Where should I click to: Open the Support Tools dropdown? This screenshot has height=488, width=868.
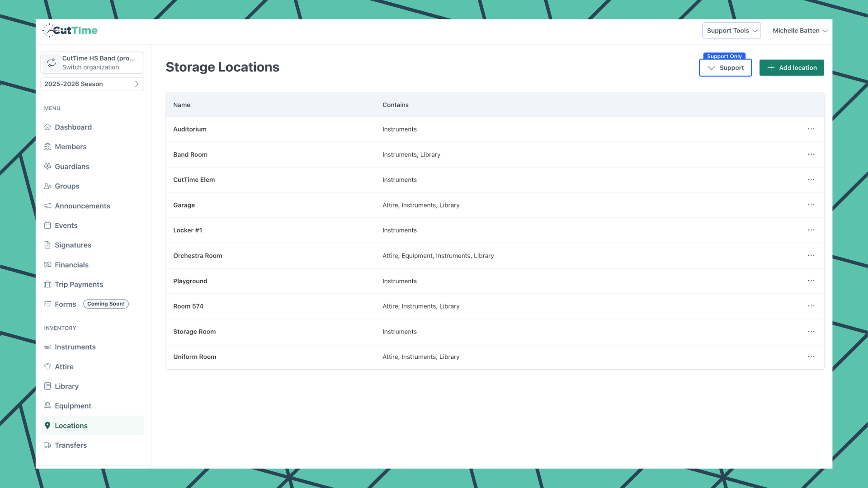click(x=731, y=30)
